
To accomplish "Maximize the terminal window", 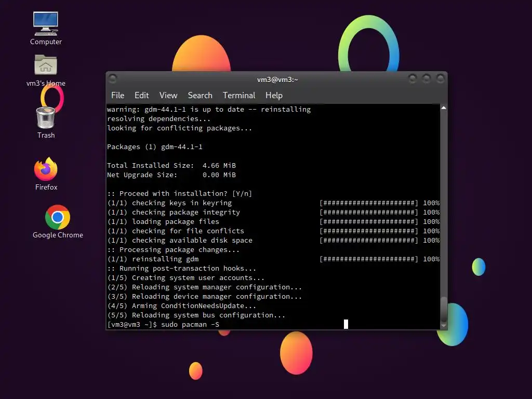I will point(427,79).
